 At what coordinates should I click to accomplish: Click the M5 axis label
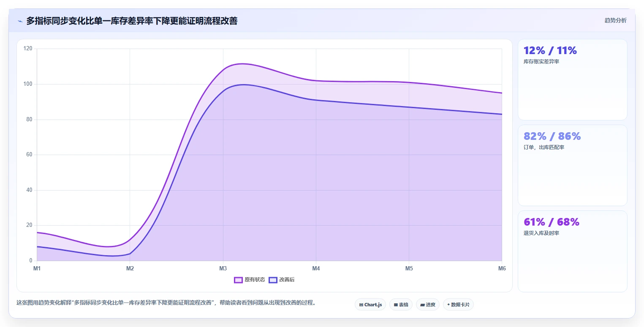(x=409, y=268)
